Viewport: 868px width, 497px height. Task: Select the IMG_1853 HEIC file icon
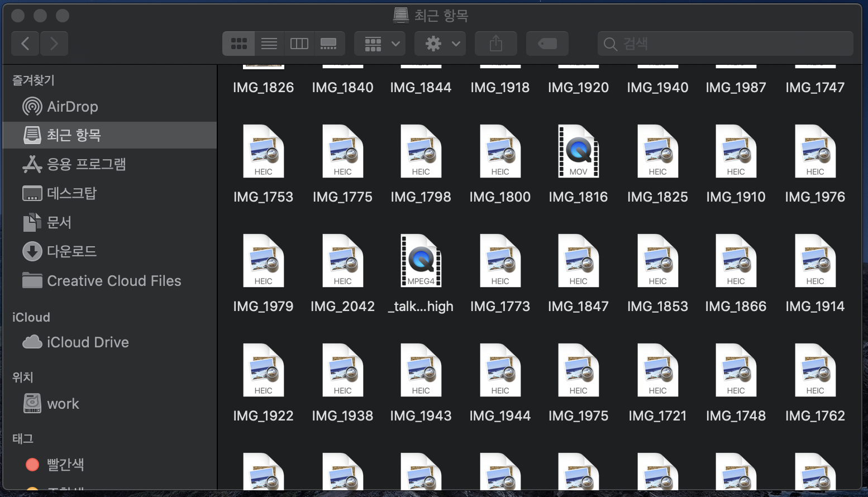coord(658,261)
